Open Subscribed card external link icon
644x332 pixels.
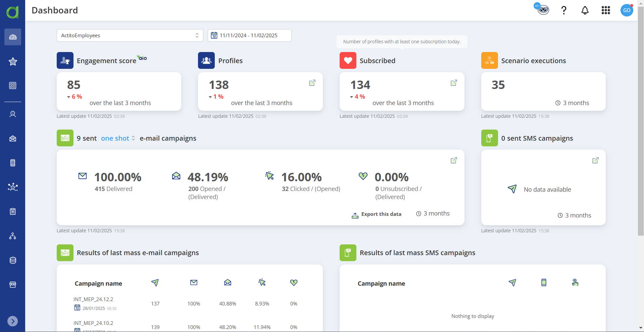point(454,83)
